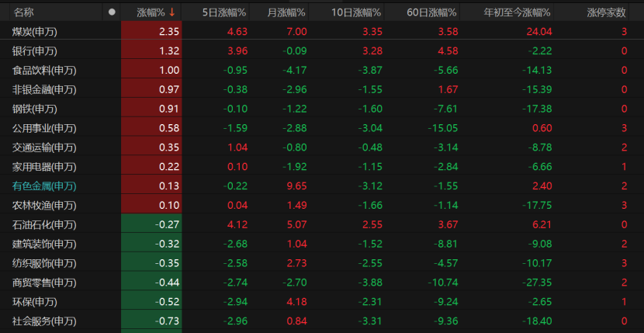644x333 pixels.
Task: Sort by the 涨幅% column header
Action: click(151, 12)
